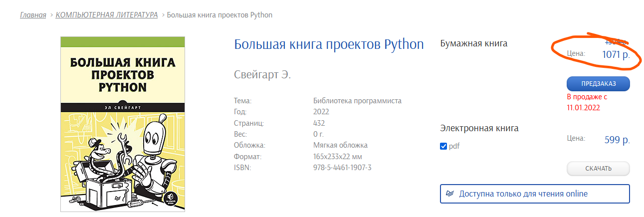Click the weight value '0 г.'
The width and height of the screenshot is (644, 217).
point(318,134)
